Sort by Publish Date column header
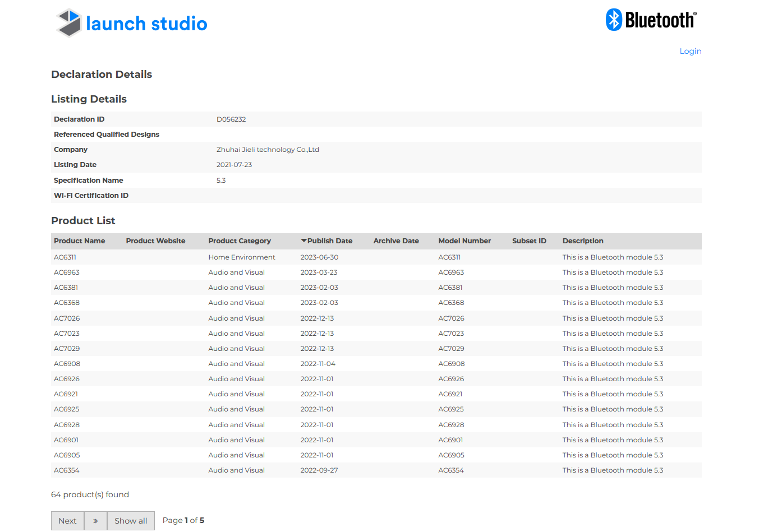This screenshot has width=759, height=532. [x=326, y=241]
